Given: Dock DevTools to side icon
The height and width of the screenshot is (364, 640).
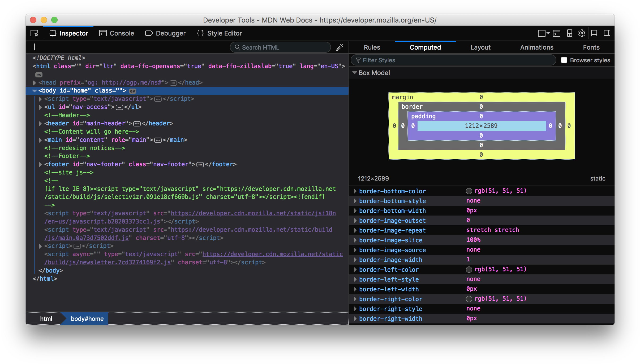Looking at the screenshot, I should click(607, 33).
